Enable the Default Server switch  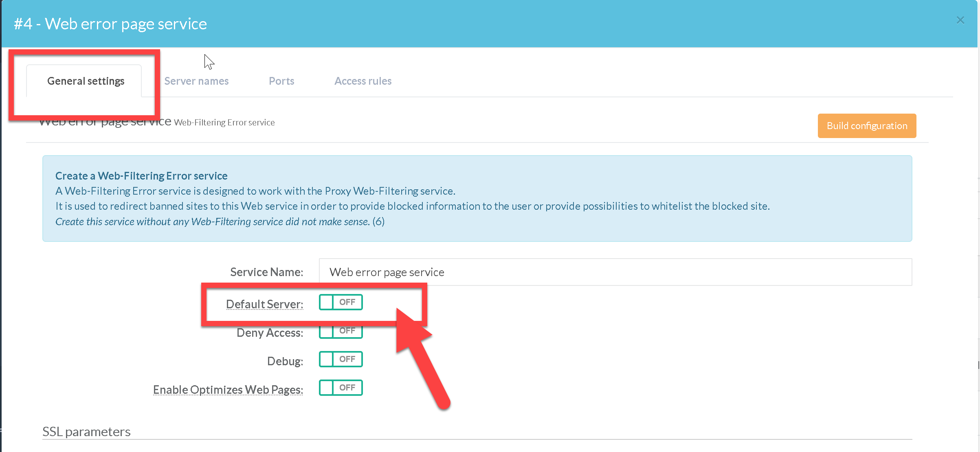pos(341,302)
